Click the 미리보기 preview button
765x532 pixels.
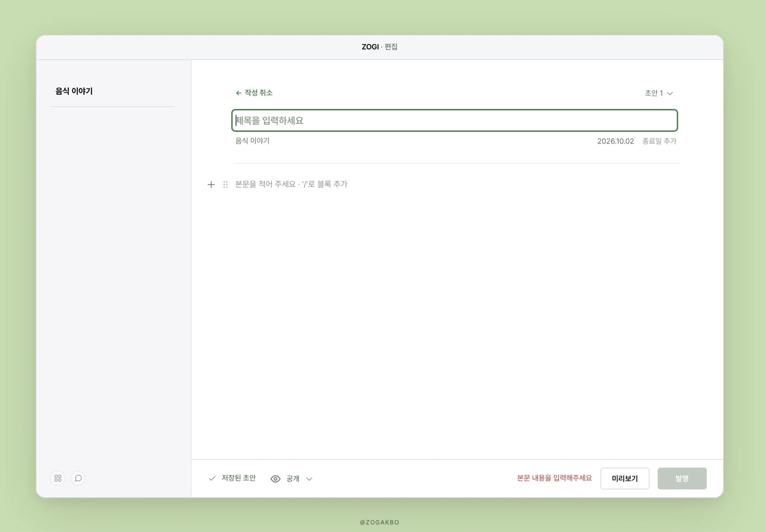(625, 478)
